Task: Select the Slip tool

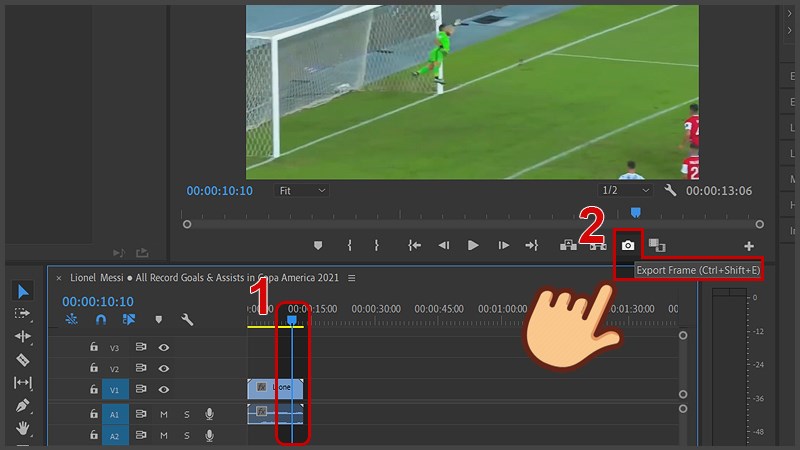Action: pyautogui.click(x=23, y=383)
